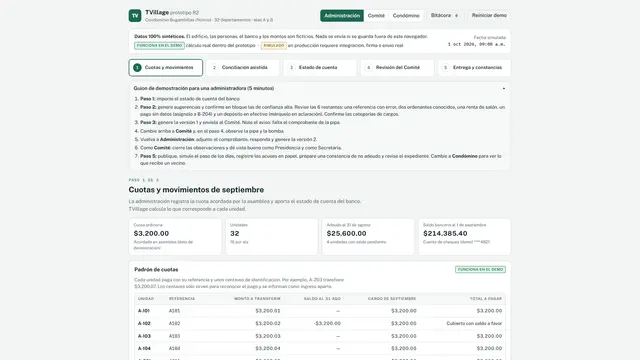Click the Guion de demostración heading
The width and height of the screenshot is (640, 360).
point(204,88)
